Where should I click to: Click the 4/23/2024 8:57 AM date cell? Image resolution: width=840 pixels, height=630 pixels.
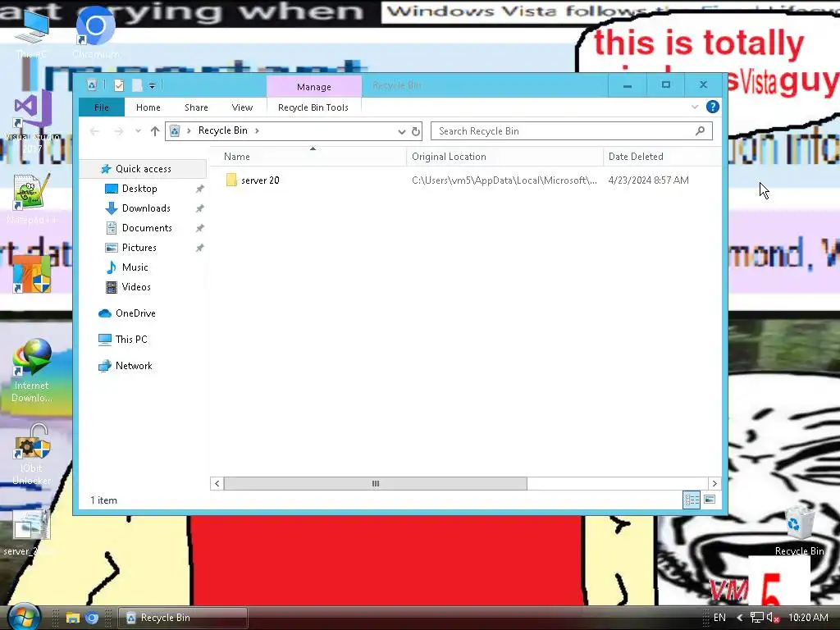click(648, 180)
